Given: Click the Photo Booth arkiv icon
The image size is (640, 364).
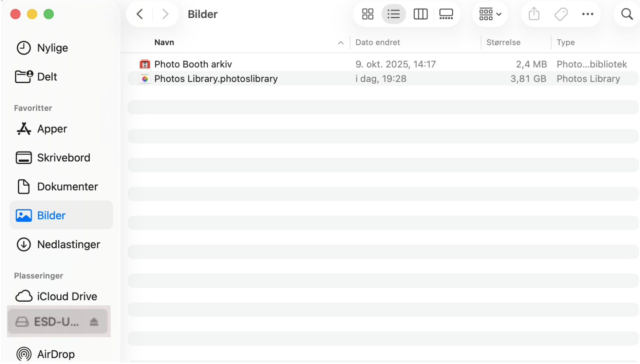Looking at the screenshot, I should 145,64.
